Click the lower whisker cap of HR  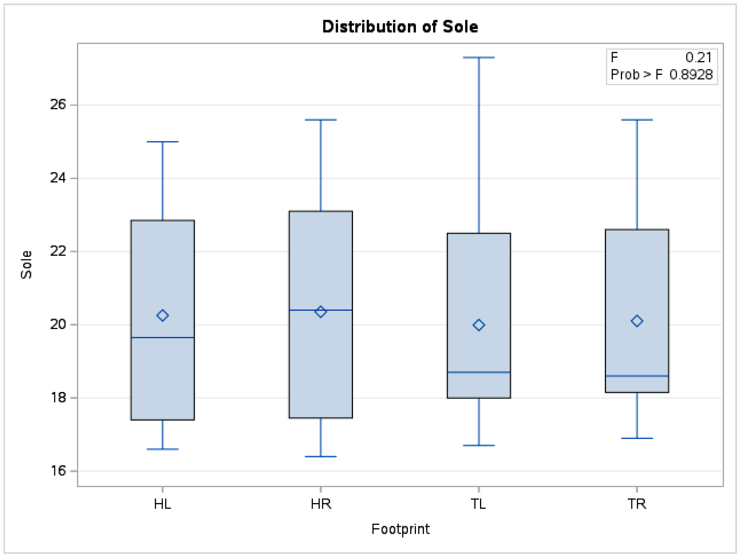click(321, 457)
